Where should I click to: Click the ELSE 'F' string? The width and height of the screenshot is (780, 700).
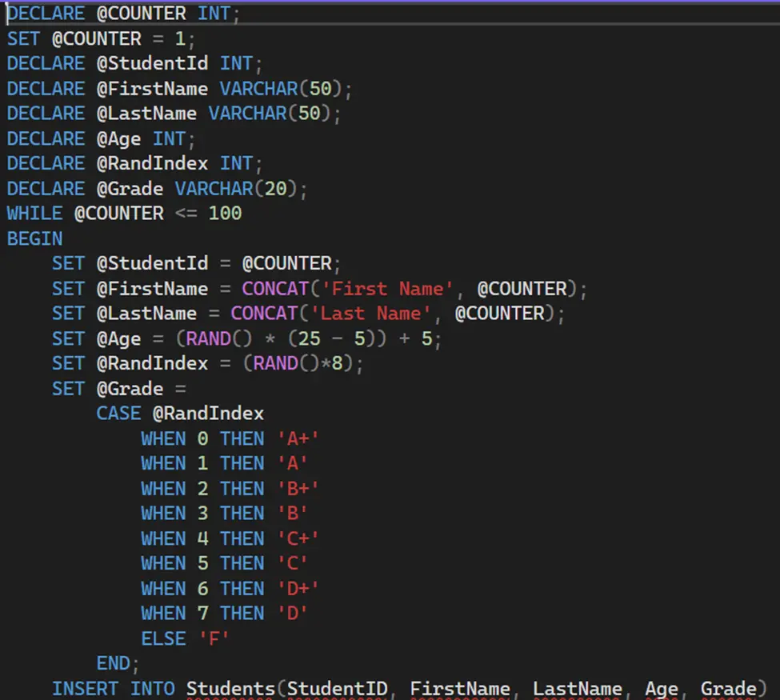click(x=214, y=639)
